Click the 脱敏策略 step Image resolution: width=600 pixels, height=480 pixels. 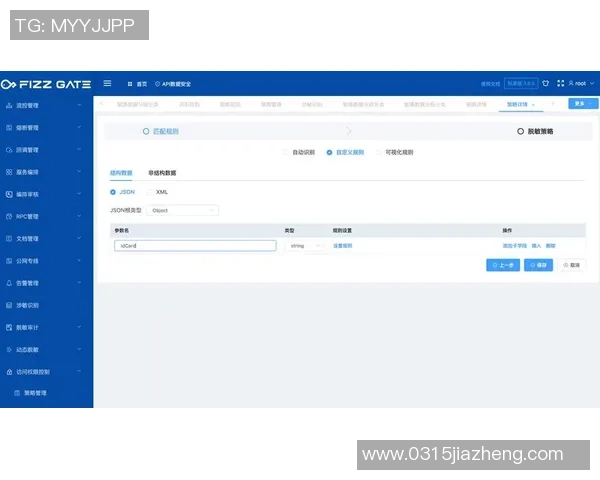point(535,131)
